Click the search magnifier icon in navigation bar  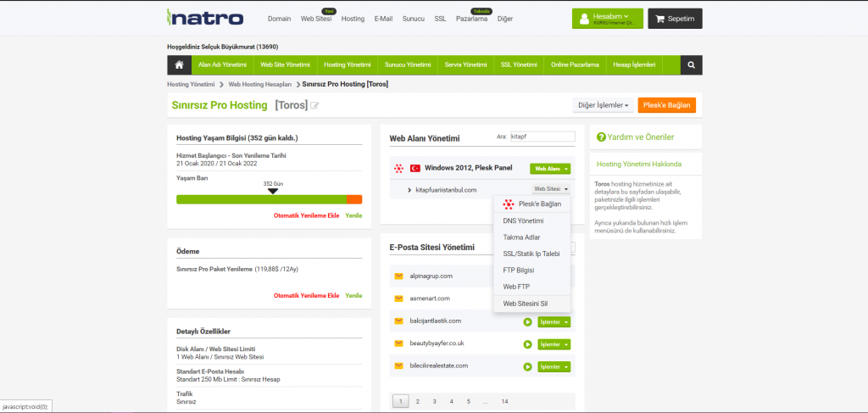(x=692, y=64)
